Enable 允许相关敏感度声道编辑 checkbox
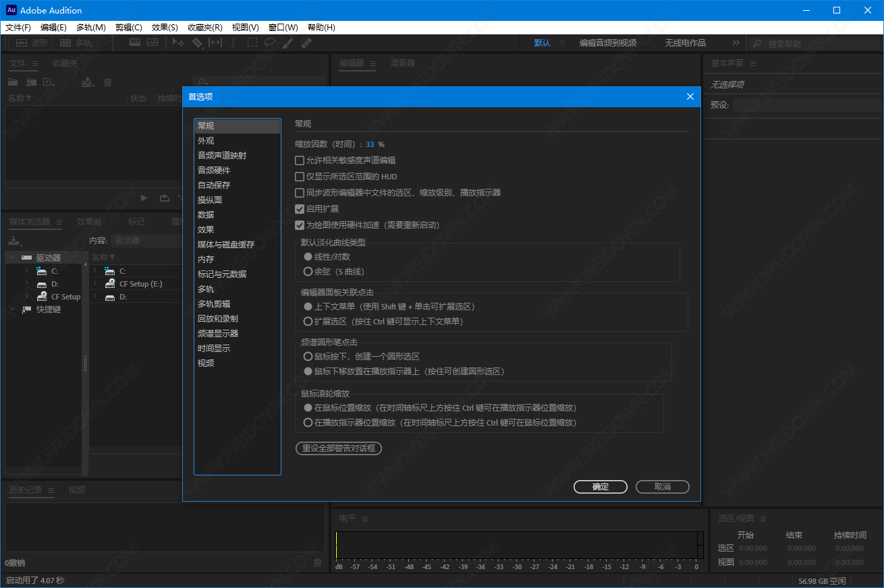Screen dimensions: 884x588 pyautogui.click(x=300, y=160)
